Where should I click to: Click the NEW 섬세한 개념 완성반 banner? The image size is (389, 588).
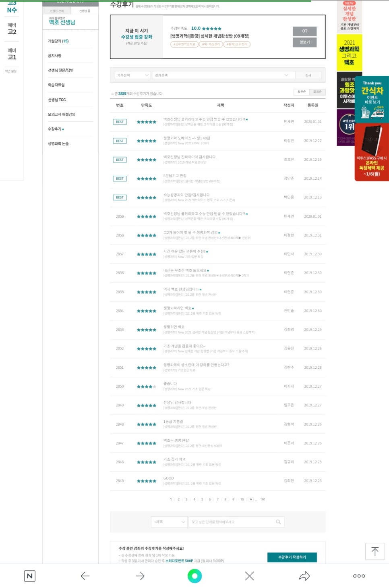click(x=349, y=17)
